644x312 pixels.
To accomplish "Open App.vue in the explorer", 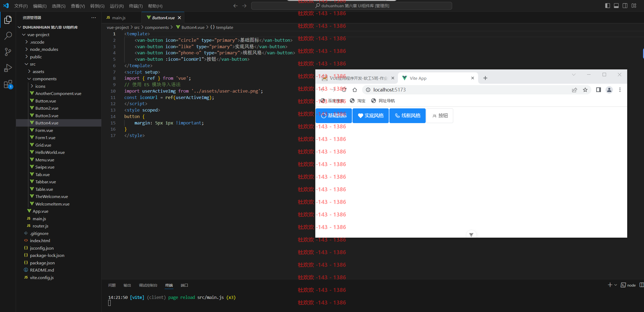I will [40, 211].
